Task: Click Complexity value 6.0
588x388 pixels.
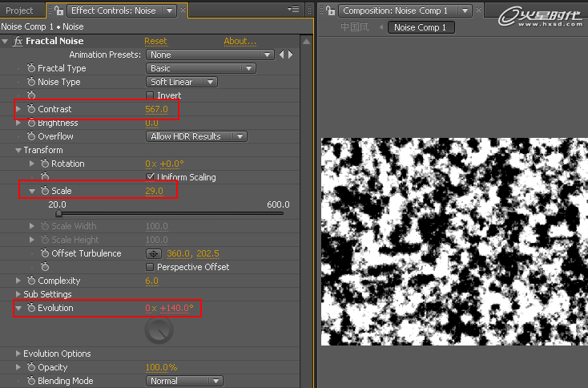Action: pos(152,281)
